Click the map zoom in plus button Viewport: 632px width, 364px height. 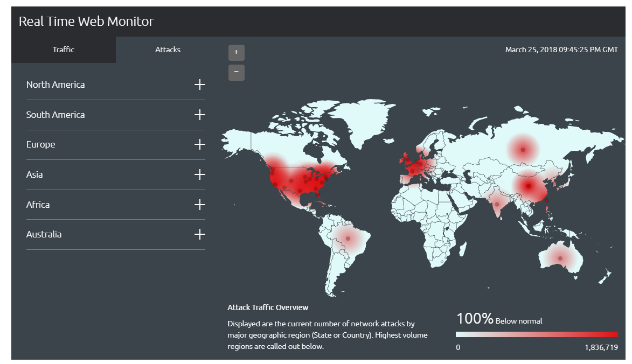236,52
